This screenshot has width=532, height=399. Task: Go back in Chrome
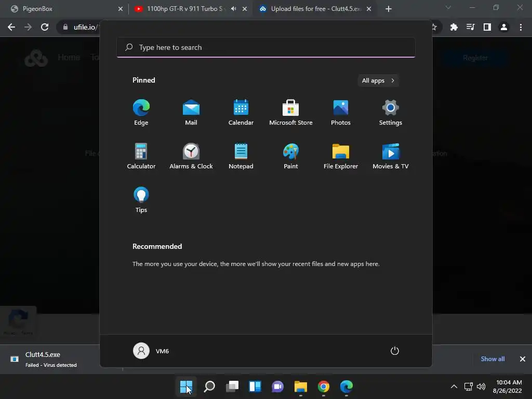11,27
